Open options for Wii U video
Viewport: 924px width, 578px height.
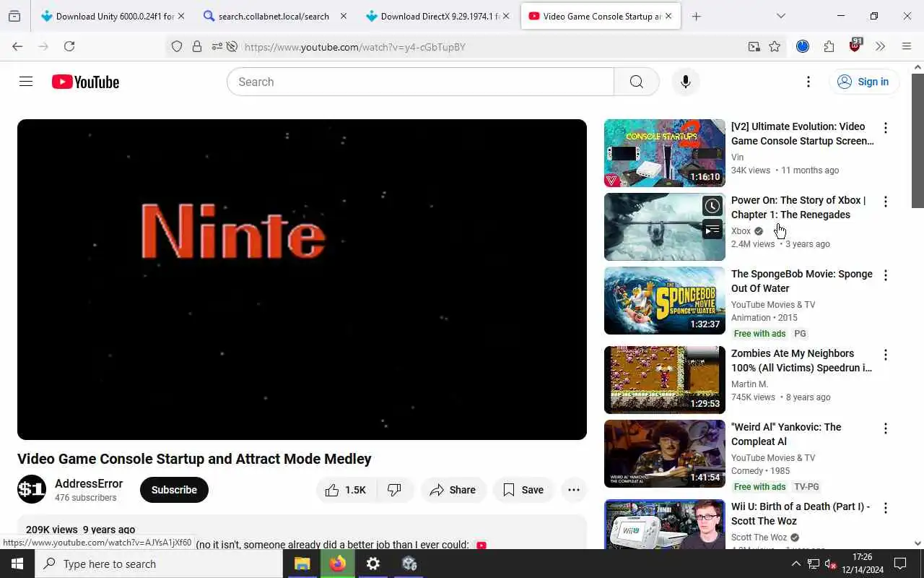pyautogui.click(x=886, y=508)
